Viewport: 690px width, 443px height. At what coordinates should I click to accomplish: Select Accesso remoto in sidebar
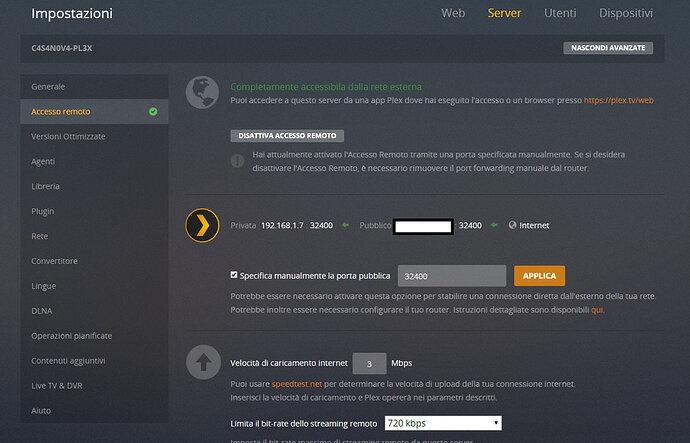(94, 112)
